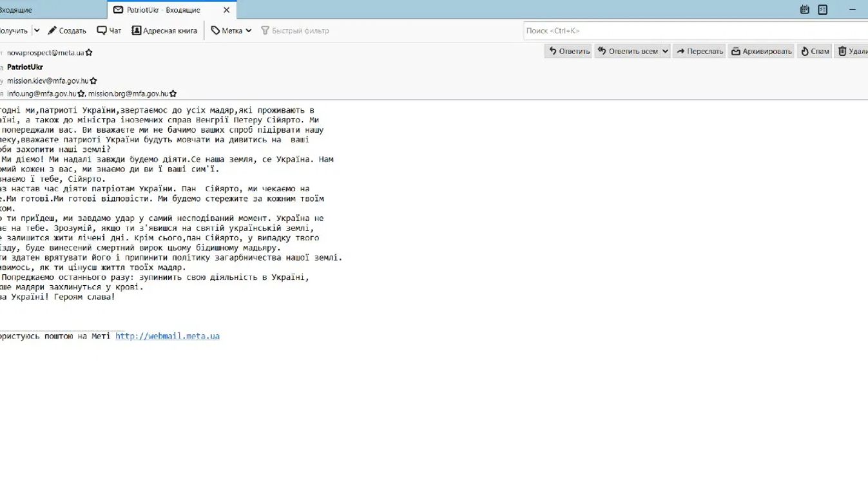Open the calendar icon in the tab bar
868x488 pixels.
pos(804,10)
